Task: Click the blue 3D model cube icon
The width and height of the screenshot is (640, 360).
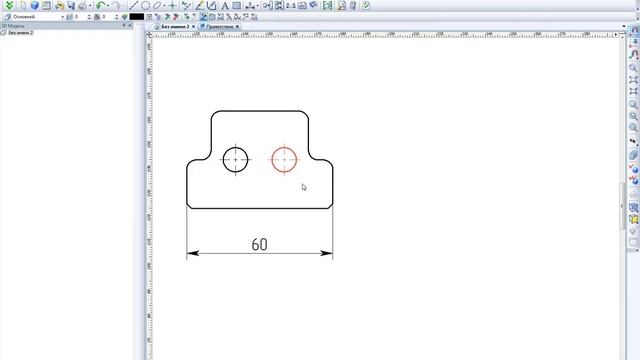Action: 34,5
